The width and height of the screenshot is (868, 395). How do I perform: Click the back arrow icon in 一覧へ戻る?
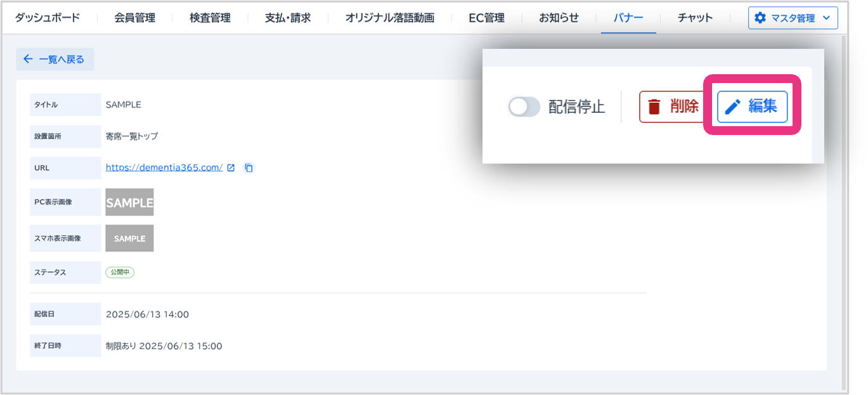click(x=28, y=59)
